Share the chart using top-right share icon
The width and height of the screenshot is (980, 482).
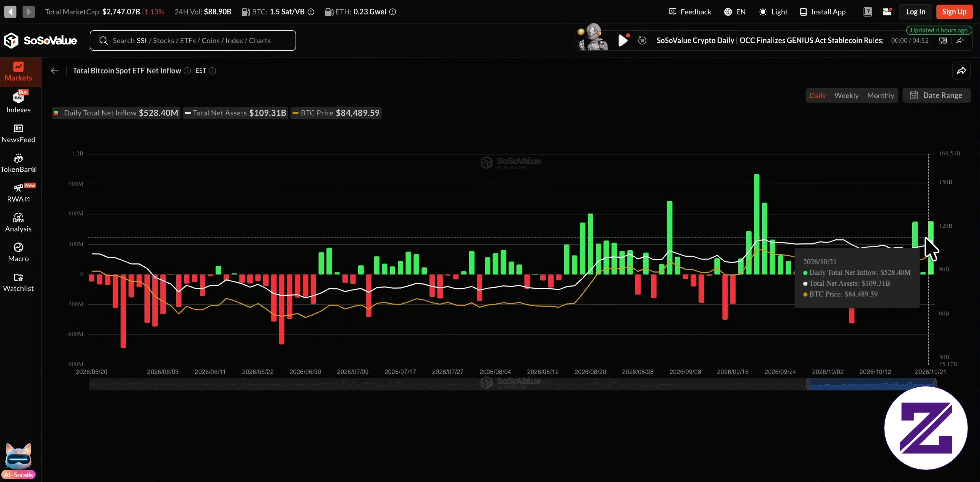coord(961,71)
